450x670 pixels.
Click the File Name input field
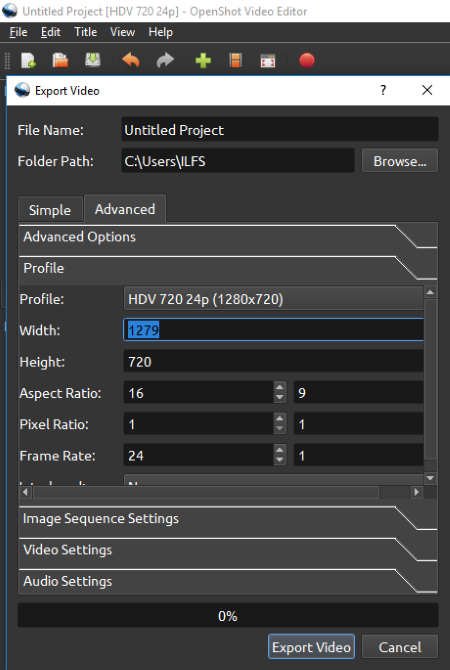click(x=280, y=130)
